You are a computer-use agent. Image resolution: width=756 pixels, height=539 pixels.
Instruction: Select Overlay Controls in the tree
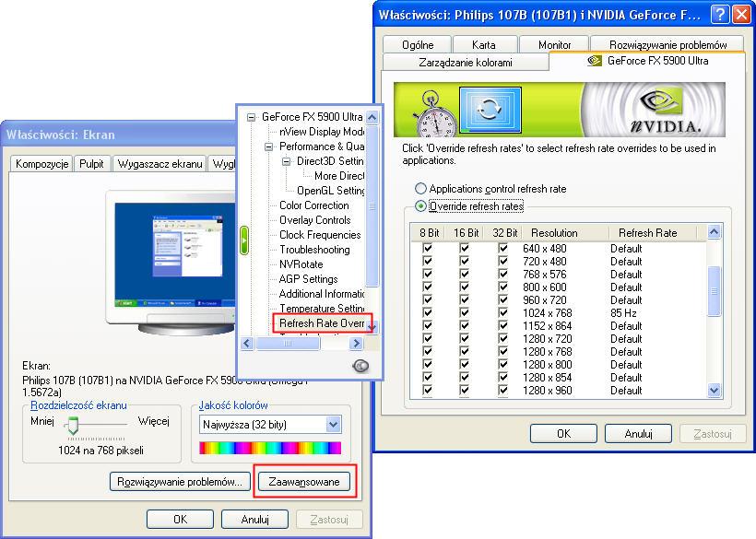[314, 220]
